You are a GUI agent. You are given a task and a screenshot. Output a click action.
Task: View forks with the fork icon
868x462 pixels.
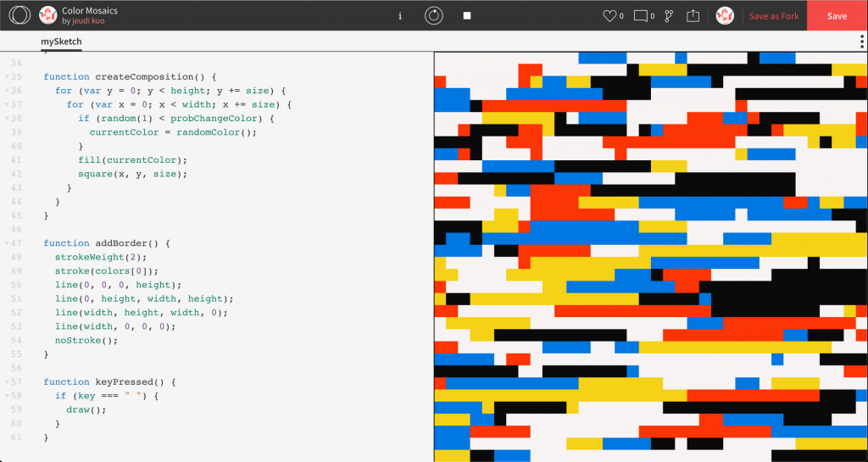coord(669,16)
